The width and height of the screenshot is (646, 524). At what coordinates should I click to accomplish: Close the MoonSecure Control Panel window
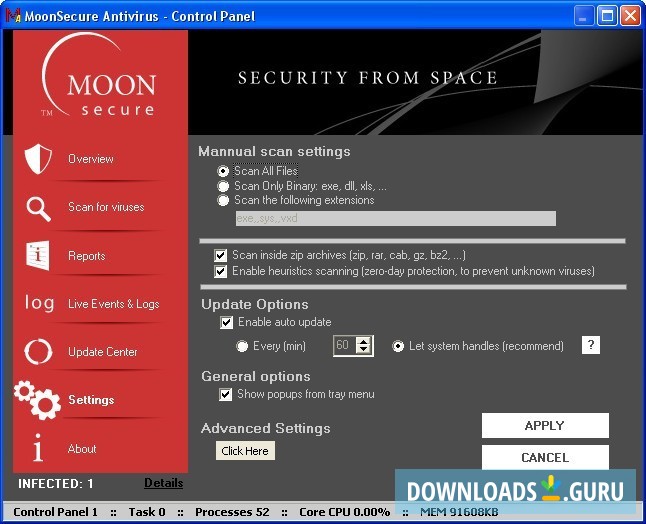[x=631, y=16]
